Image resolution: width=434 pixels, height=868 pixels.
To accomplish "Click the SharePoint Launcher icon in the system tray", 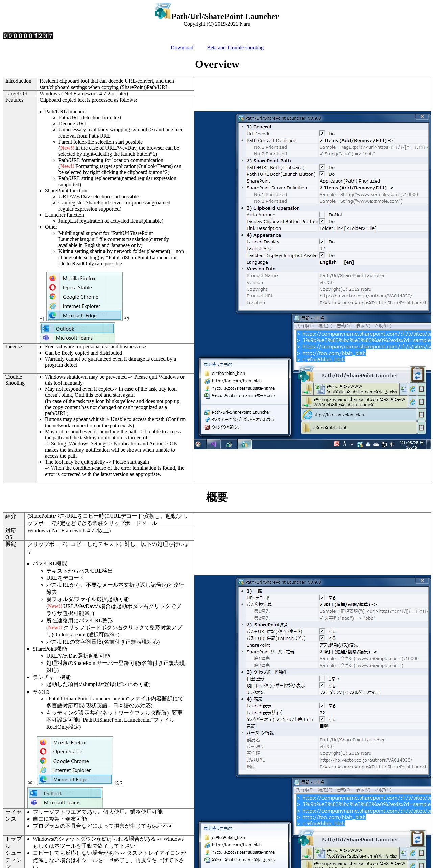I will (360, 444).
